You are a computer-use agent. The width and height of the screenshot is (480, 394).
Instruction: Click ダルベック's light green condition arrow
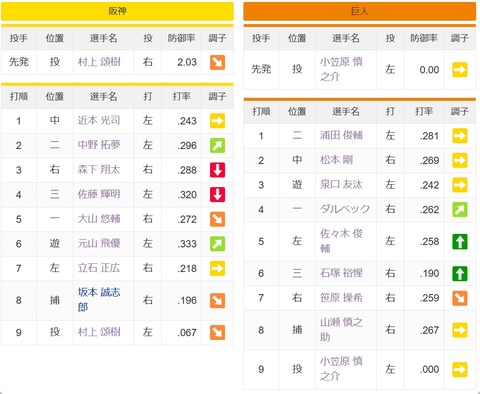coord(460,210)
